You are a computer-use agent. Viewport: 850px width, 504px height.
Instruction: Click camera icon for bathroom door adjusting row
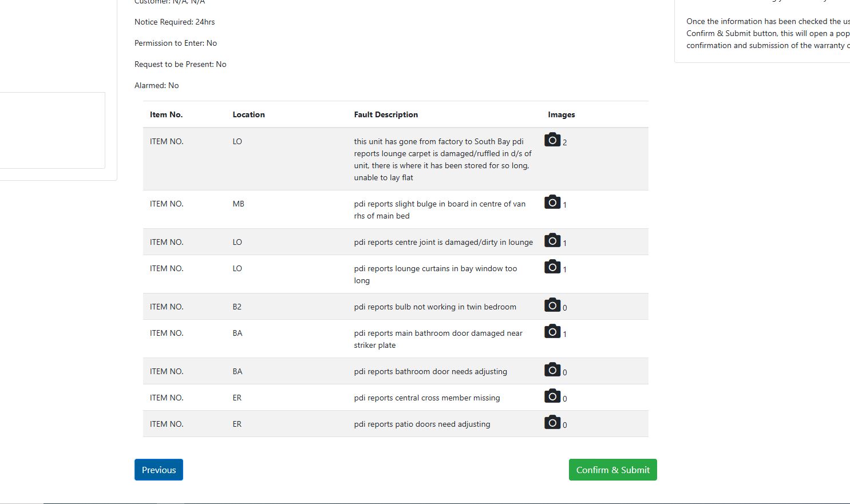point(552,370)
